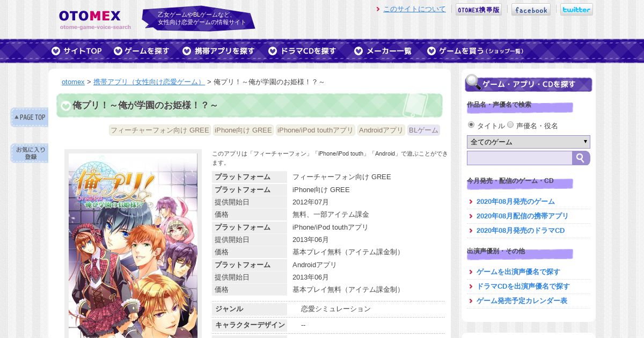Click フィーチャーフォン向け GREE tag
644x338 pixels.
tap(160, 130)
